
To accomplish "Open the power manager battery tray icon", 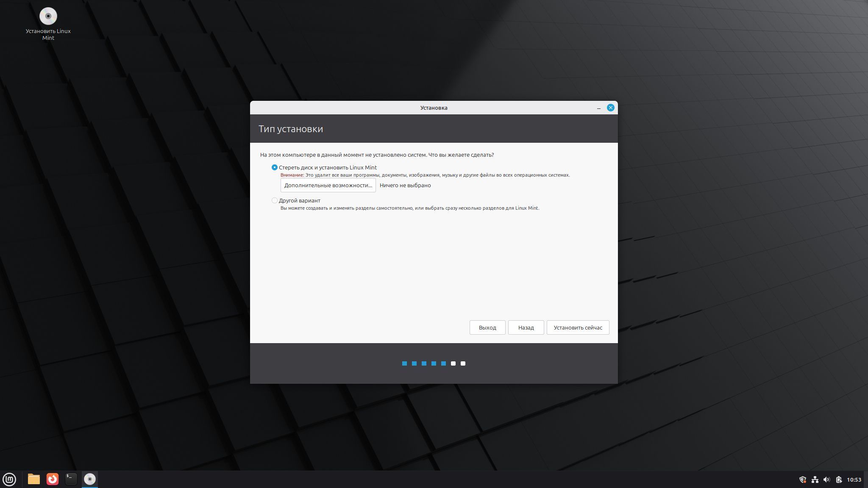I will (838, 480).
